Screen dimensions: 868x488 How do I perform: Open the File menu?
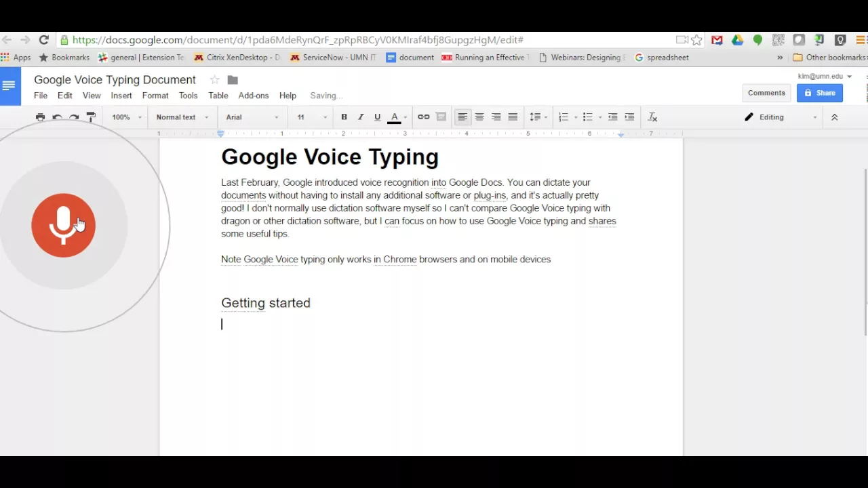click(41, 96)
